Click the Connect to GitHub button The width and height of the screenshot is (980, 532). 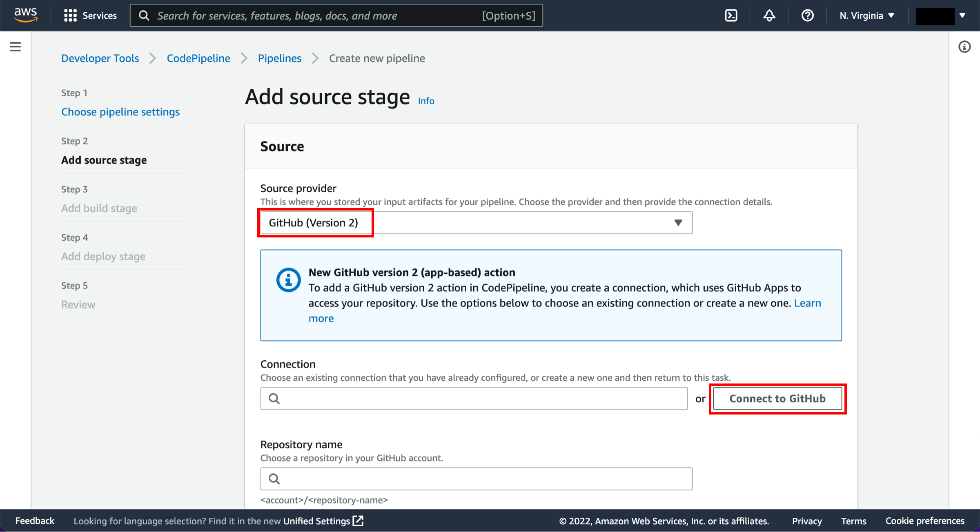coord(777,399)
